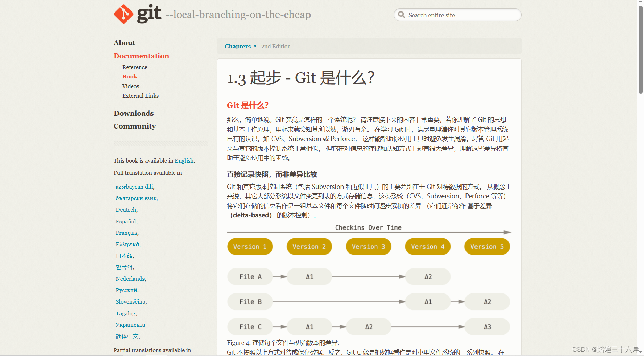Image resolution: width=644 pixels, height=356 pixels.
Task: Click the File C box in the diagram
Action: coord(250,327)
